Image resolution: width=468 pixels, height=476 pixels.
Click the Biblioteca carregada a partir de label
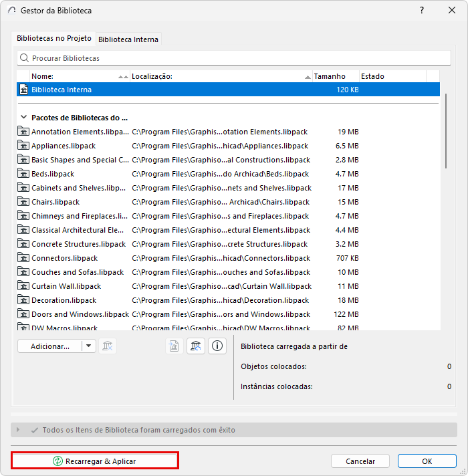pos(294,346)
